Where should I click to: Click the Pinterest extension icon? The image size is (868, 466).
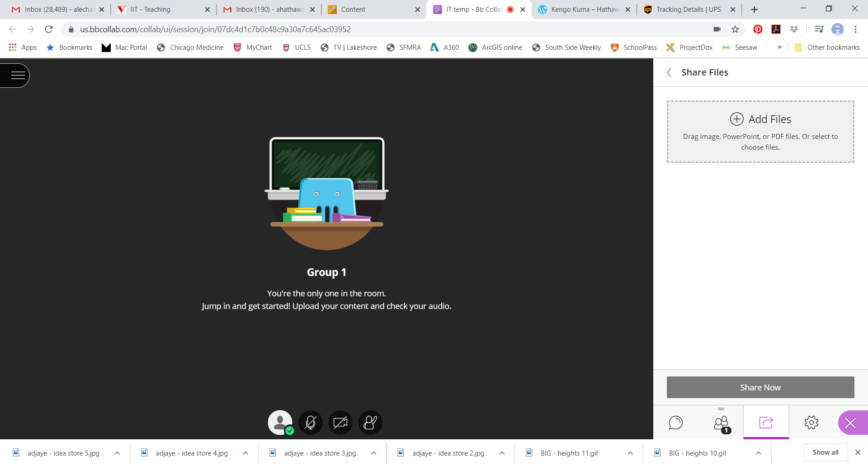point(758,29)
